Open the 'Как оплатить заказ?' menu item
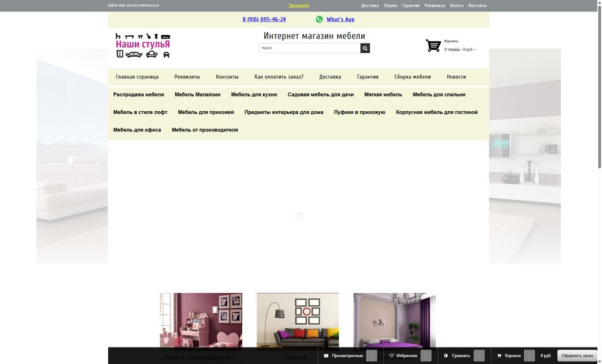 click(x=279, y=76)
